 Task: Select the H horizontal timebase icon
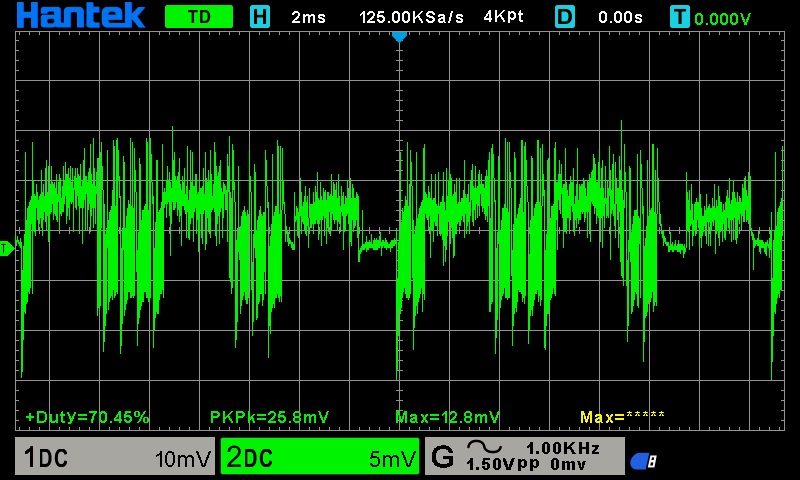pos(260,17)
